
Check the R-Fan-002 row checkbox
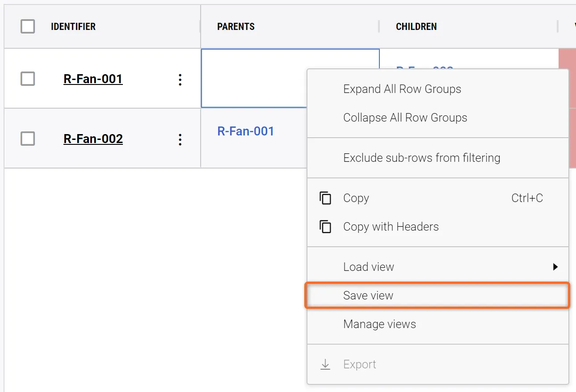[x=28, y=139]
